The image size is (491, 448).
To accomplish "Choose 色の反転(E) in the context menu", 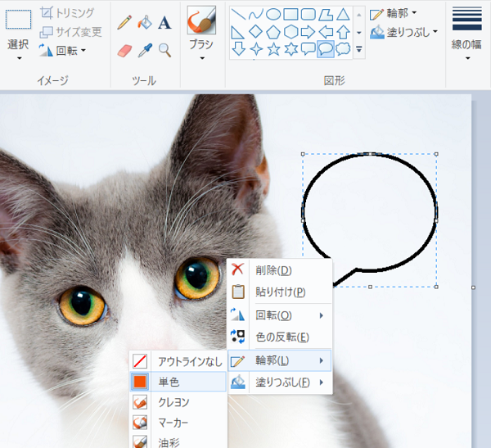I will point(280,337).
